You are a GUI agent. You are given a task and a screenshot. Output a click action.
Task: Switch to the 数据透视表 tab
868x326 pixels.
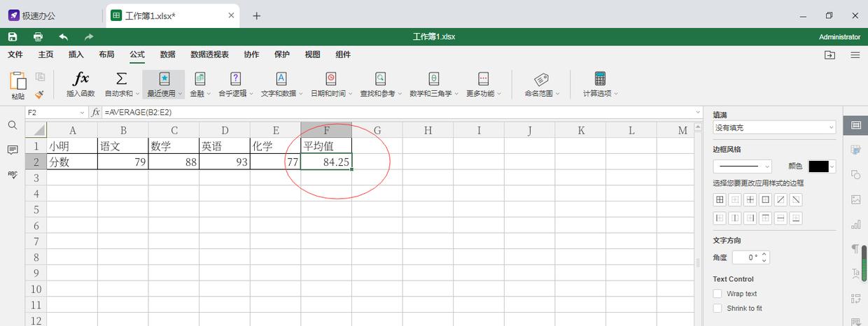209,55
